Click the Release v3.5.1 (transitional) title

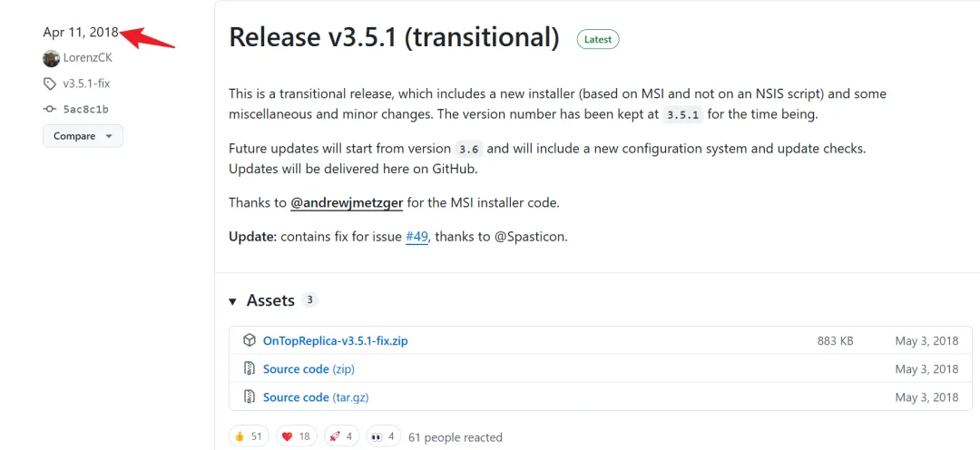[x=394, y=36]
